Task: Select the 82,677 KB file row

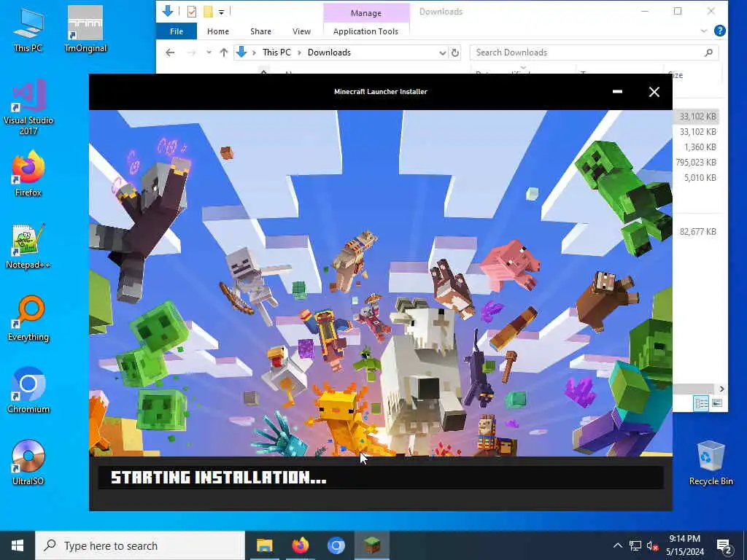Action: click(696, 231)
